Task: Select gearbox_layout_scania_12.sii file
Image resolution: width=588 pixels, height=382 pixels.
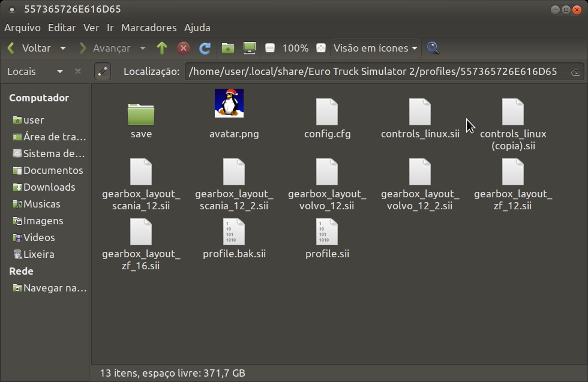Action: pyautogui.click(x=141, y=185)
